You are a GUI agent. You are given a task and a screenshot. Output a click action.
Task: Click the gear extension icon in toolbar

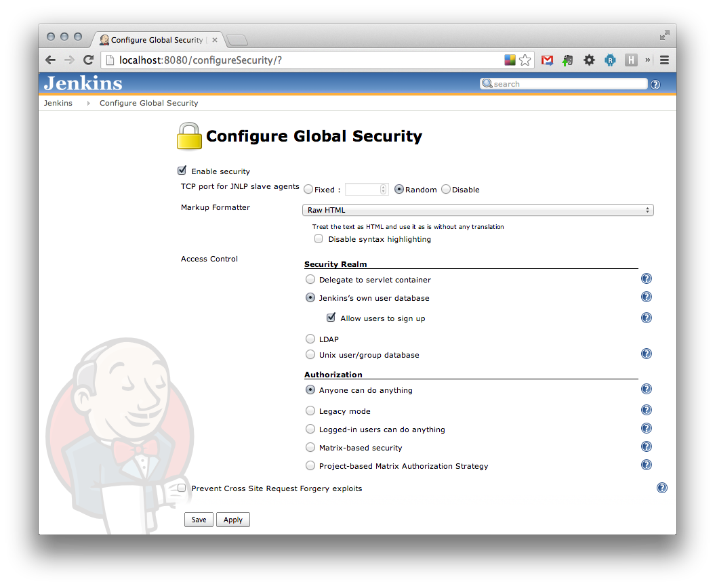pyautogui.click(x=589, y=60)
